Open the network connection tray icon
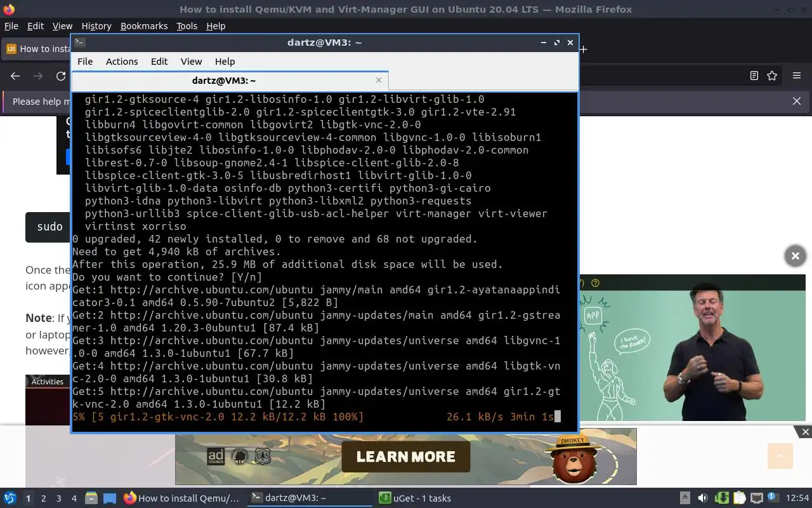Image resolution: width=812 pixels, height=508 pixels. pyautogui.click(x=757, y=498)
